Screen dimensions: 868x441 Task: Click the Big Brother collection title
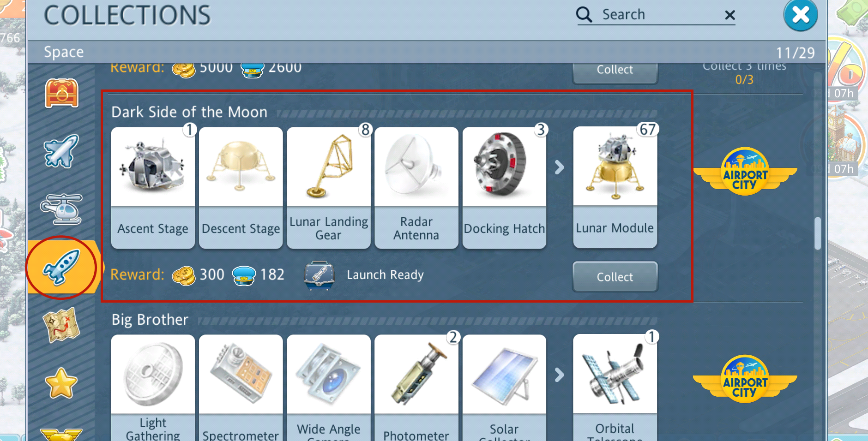point(150,320)
